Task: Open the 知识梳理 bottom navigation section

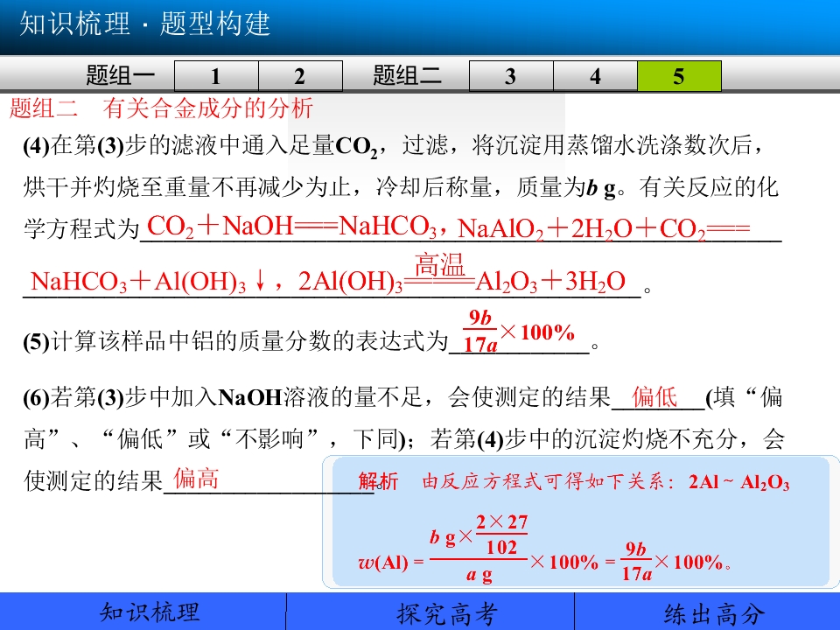Action: point(149,612)
